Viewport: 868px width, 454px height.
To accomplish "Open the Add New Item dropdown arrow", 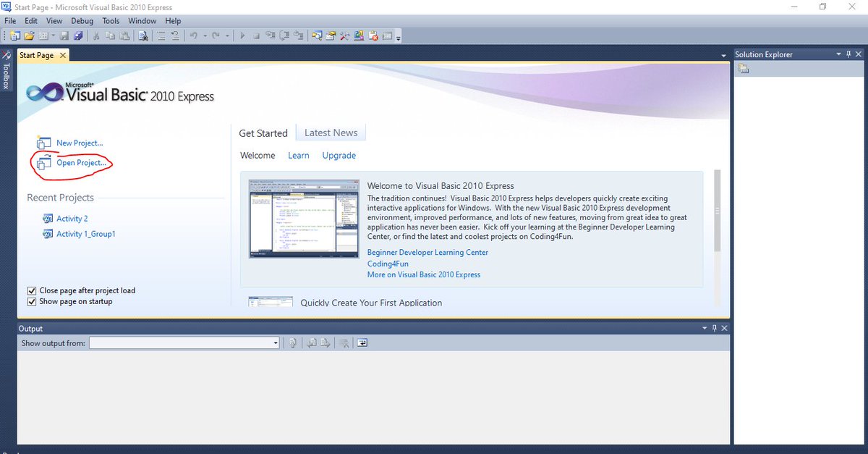I will (53, 35).
